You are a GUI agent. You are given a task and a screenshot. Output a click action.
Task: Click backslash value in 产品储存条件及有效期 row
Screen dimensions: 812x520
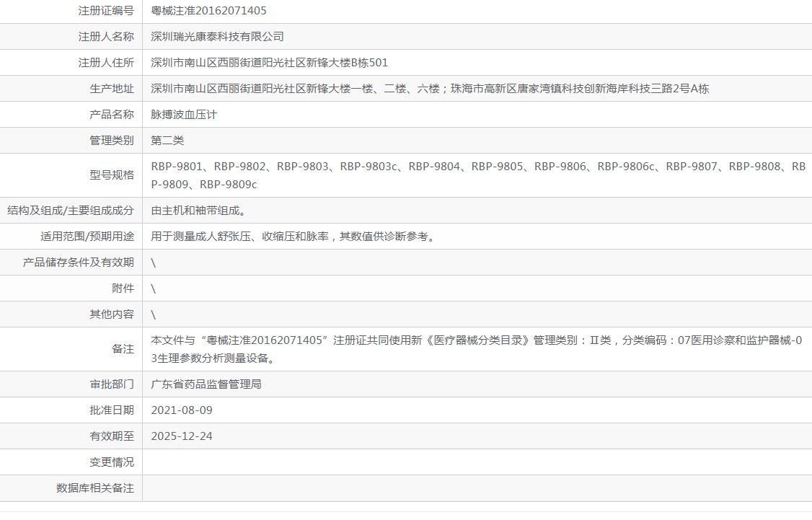point(154,263)
